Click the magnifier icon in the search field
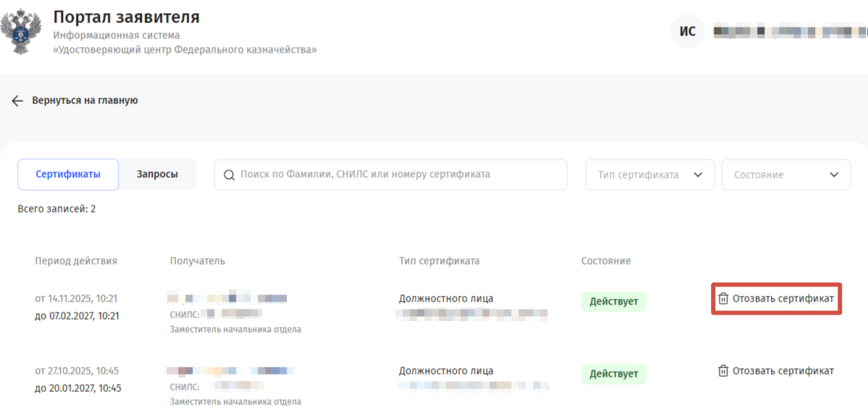Viewport: 868px width, 413px height. [229, 175]
